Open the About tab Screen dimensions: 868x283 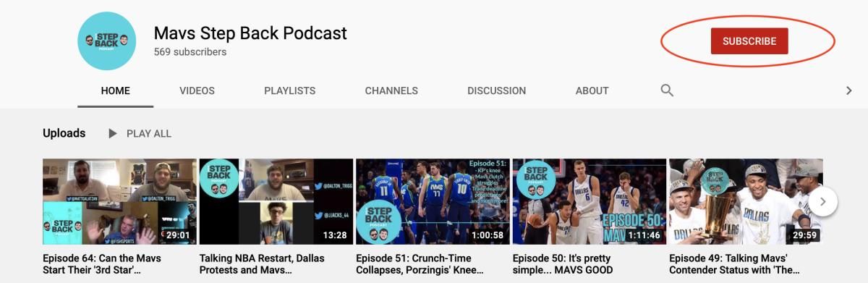click(x=592, y=90)
